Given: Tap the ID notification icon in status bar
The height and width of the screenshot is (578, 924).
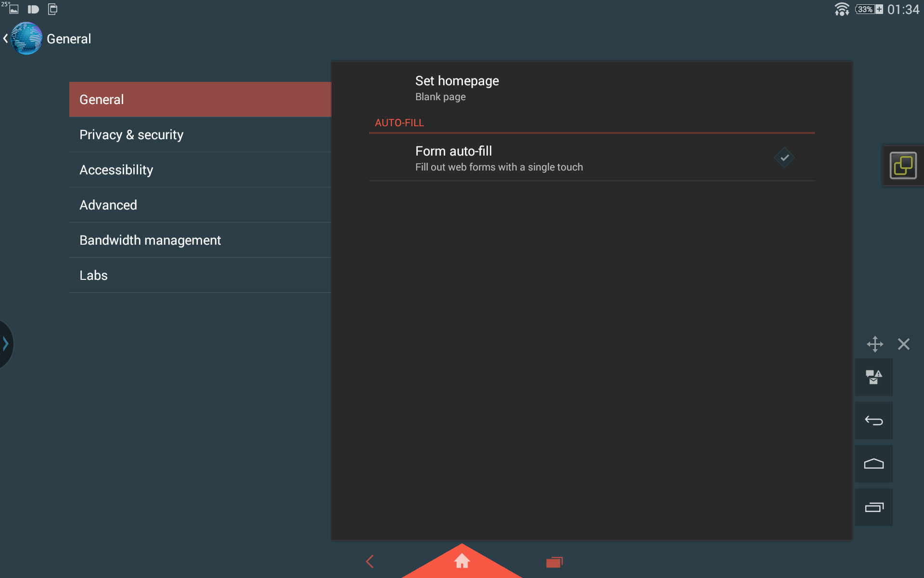Looking at the screenshot, I should [x=33, y=9].
